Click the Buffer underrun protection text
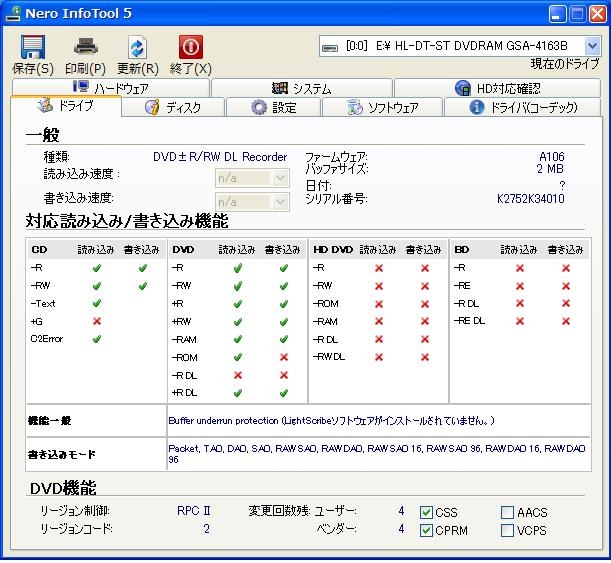The image size is (611, 563). [x=331, y=421]
